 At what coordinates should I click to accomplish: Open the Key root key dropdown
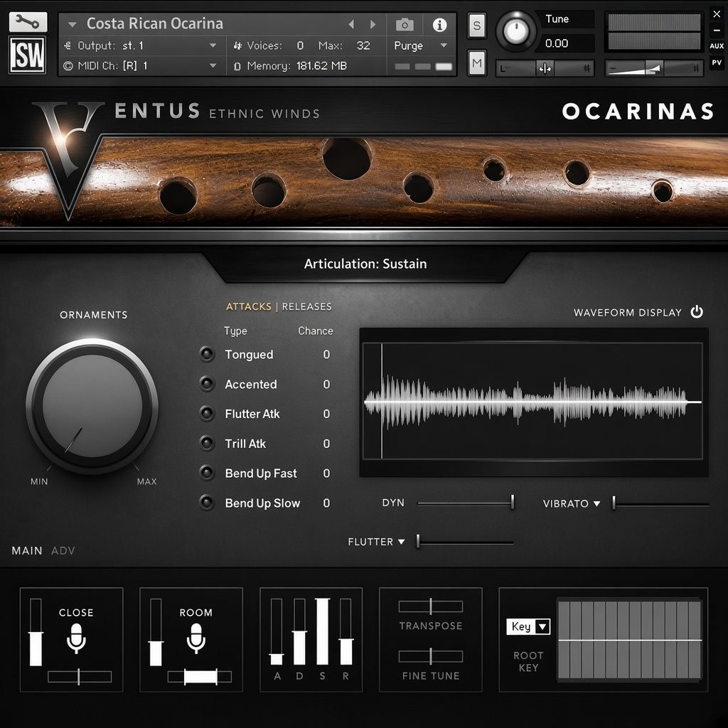point(528,627)
